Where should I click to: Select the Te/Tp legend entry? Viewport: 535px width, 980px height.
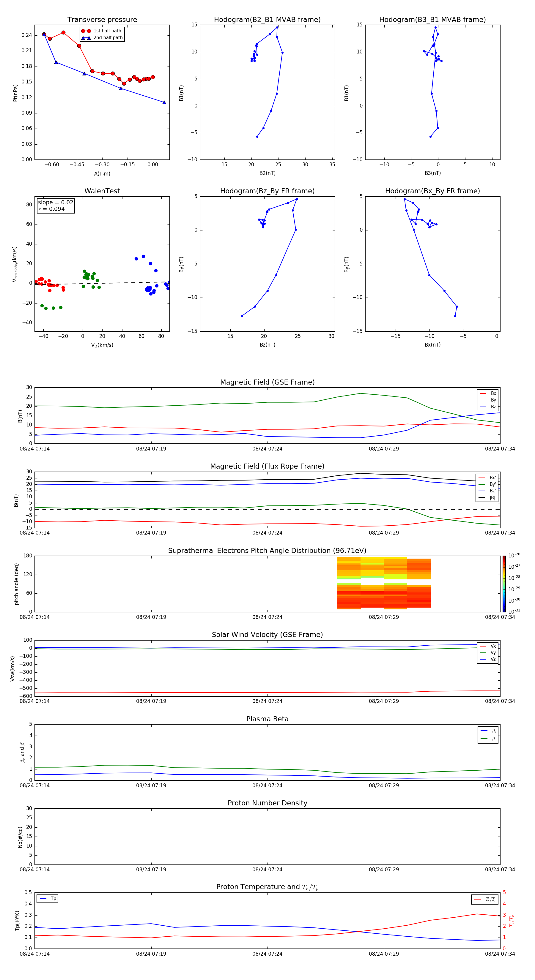(x=485, y=899)
